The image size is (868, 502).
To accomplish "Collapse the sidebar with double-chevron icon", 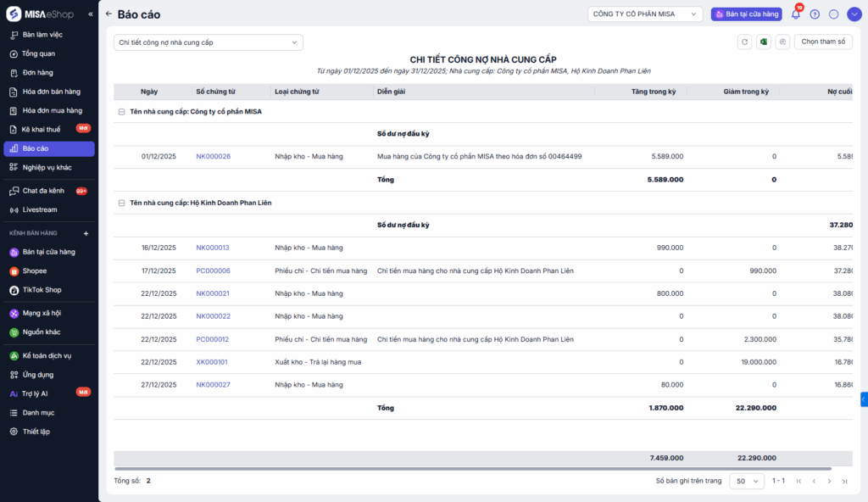I will click(91, 14).
